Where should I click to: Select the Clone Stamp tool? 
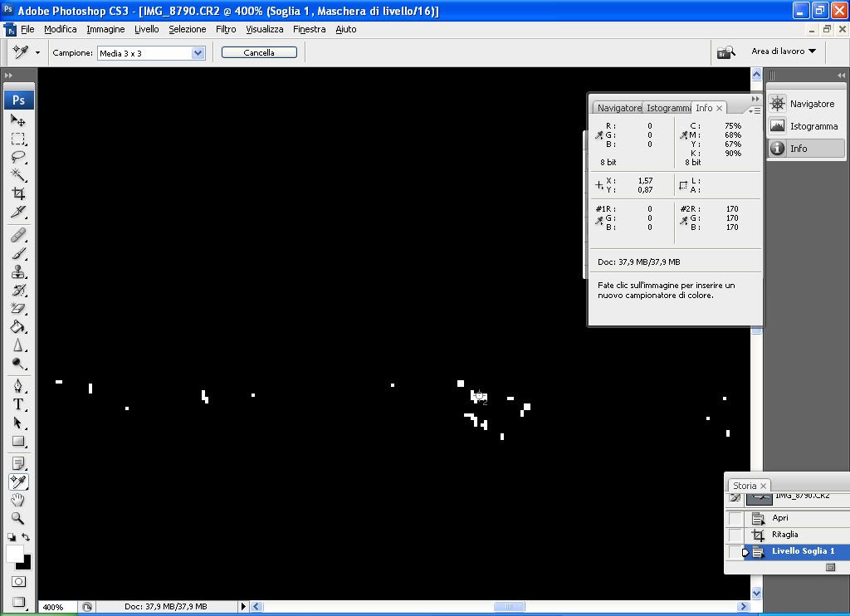click(x=18, y=272)
